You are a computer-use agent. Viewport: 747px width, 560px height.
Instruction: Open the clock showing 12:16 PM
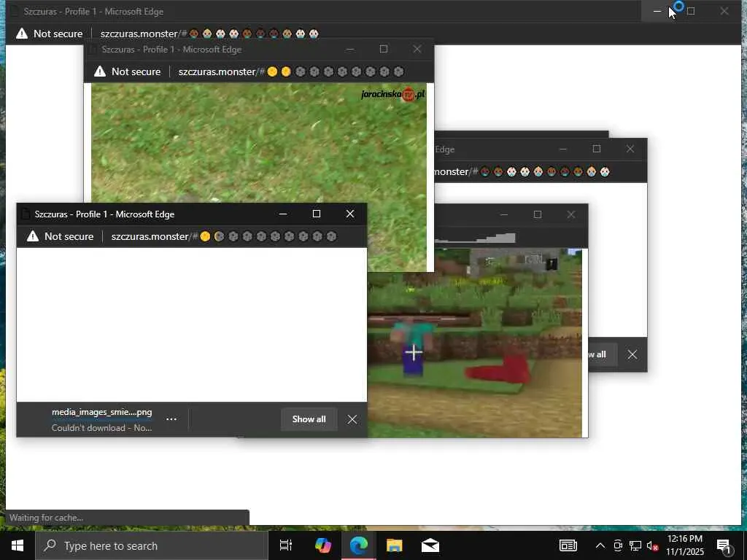(x=684, y=545)
